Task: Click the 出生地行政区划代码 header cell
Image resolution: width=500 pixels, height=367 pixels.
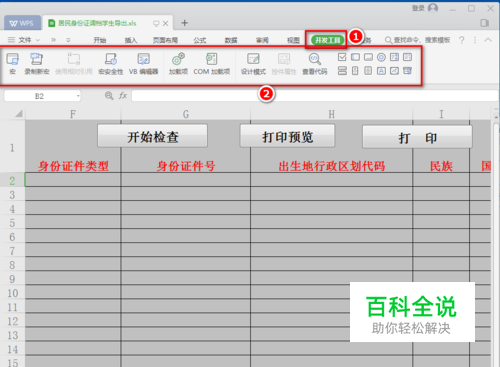Action: [331, 166]
